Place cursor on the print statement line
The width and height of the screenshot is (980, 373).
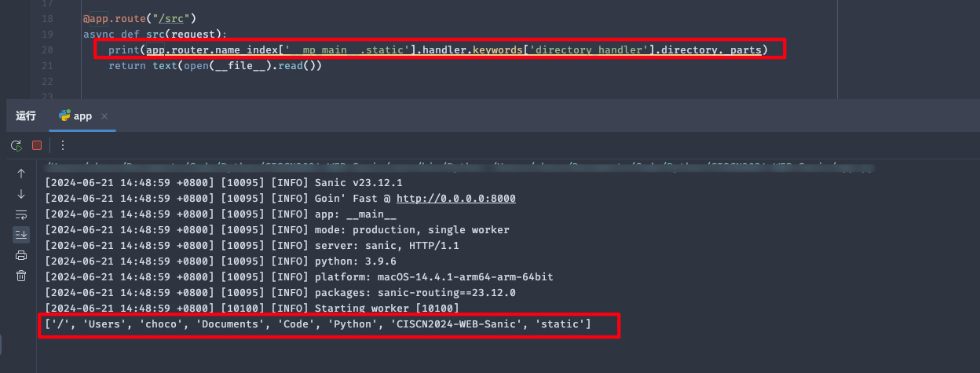[437, 50]
